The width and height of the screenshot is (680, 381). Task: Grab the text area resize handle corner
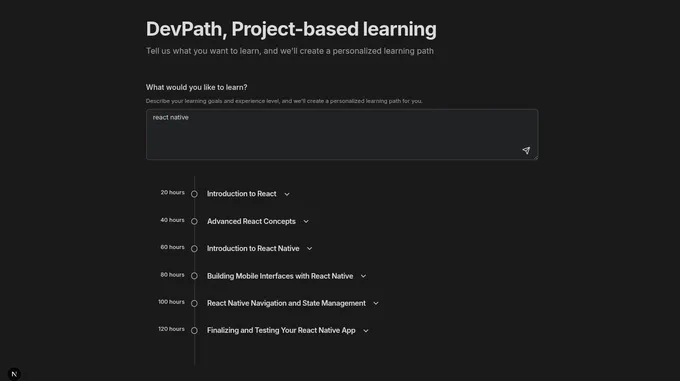[x=536, y=158]
